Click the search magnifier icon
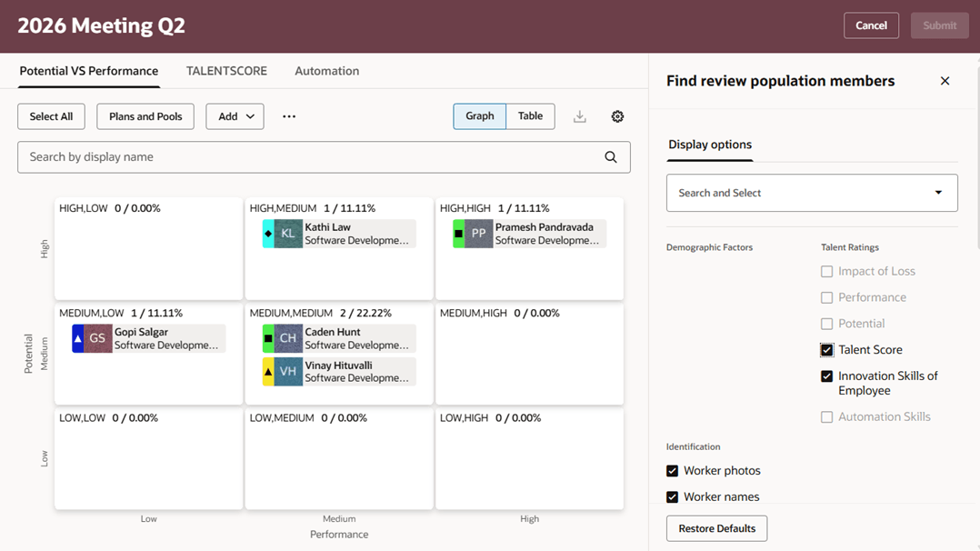The height and width of the screenshot is (551, 980). pyautogui.click(x=611, y=157)
